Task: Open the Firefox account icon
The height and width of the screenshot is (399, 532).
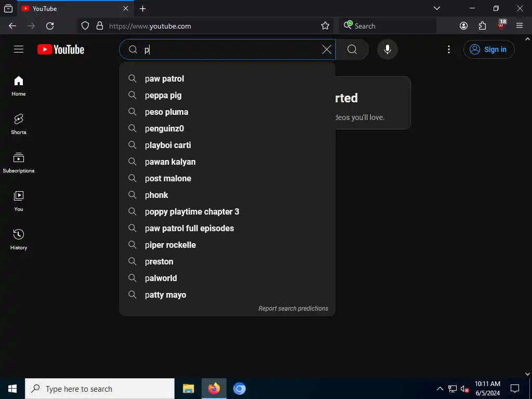Action: (x=463, y=26)
